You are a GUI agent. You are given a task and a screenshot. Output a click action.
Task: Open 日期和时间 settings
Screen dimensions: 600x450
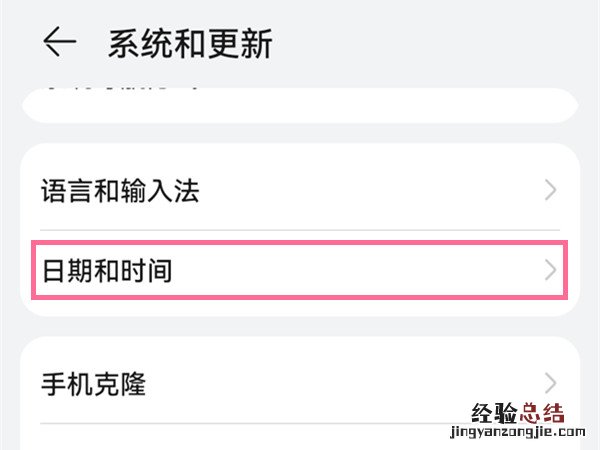(x=107, y=270)
